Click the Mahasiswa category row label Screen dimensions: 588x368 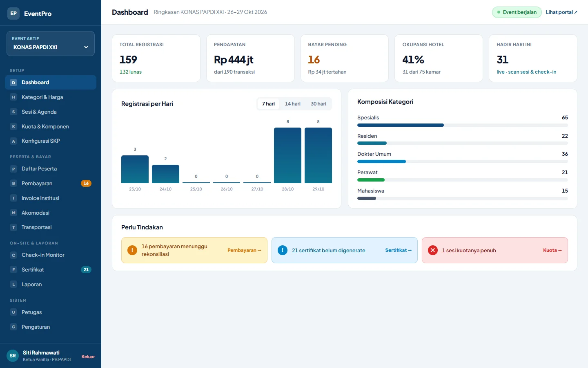[371, 191]
